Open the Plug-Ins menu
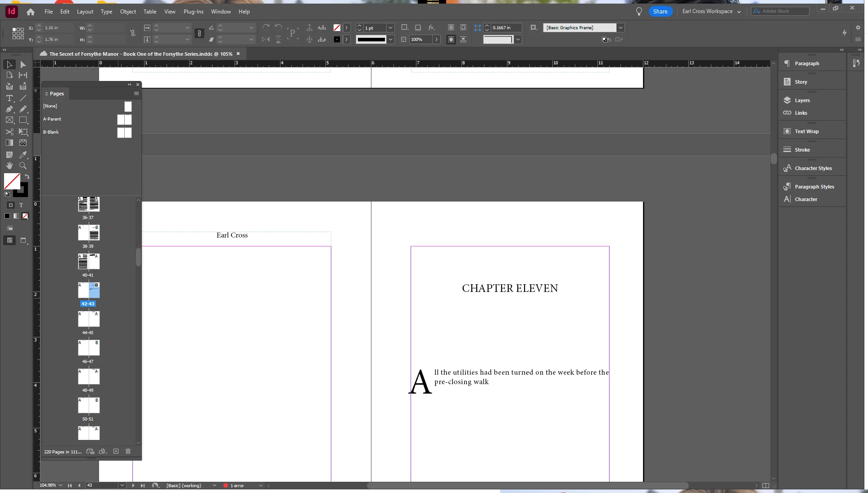This screenshot has width=868, height=493. point(193,12)
